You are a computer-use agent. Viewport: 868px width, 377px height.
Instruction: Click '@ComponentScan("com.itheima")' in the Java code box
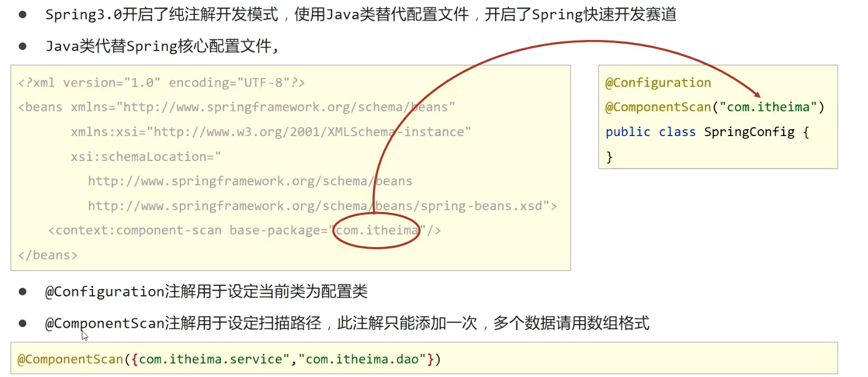pyautogui.click(x=715, y=107)
